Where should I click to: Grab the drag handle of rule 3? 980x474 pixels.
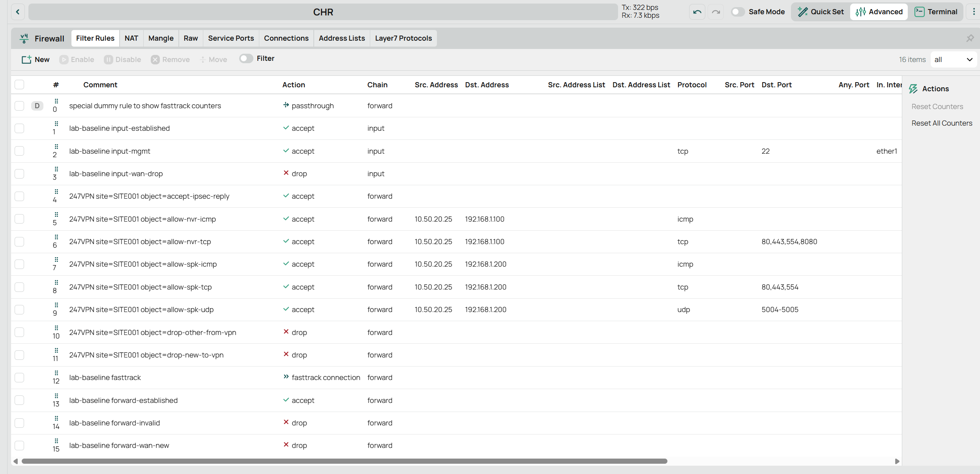click(56, 169)
